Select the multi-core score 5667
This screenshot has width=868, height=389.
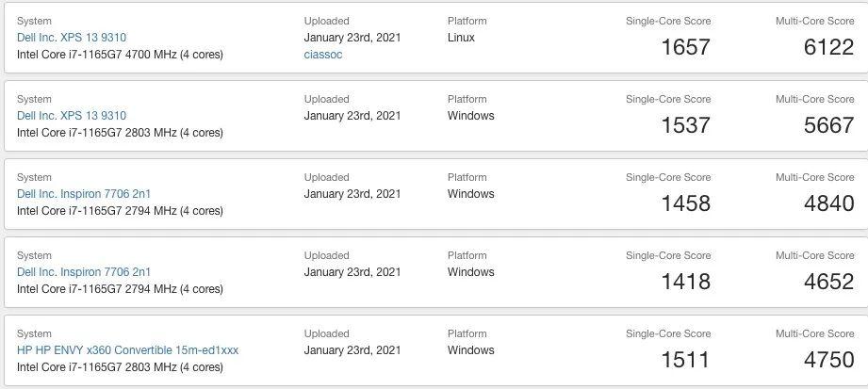[x=828, y=125]
